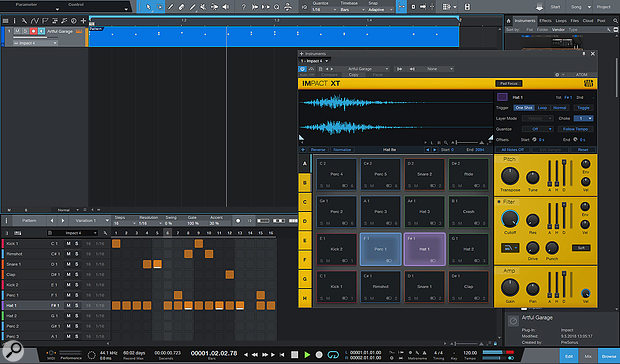Click the All Notes Off button
The image size is (620, 364).
point(512,150)
